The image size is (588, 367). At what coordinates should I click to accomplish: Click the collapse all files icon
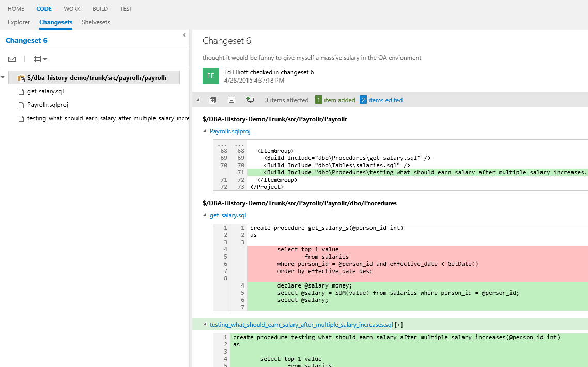click(x=231, y=100)
